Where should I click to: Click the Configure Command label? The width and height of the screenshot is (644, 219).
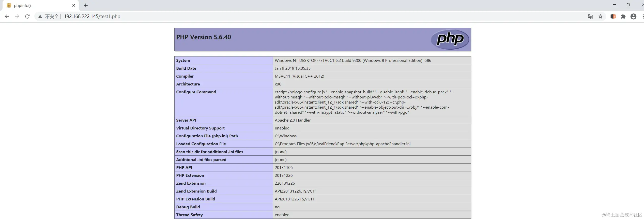pyautogui.click(x=196, y=92)
